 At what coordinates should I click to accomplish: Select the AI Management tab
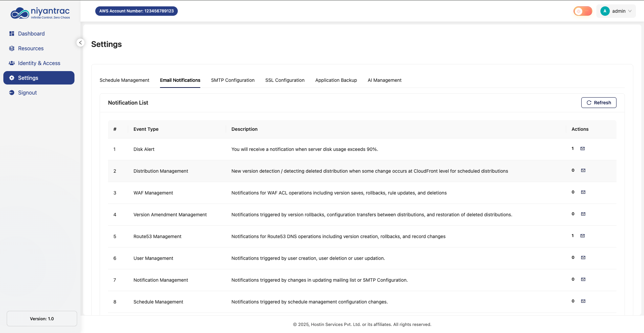384,80
